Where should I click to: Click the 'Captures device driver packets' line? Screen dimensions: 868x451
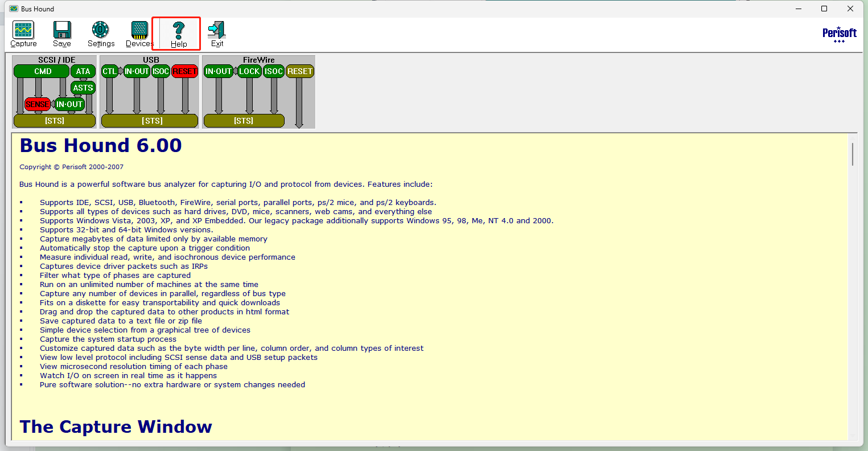[x=124, y=266]
